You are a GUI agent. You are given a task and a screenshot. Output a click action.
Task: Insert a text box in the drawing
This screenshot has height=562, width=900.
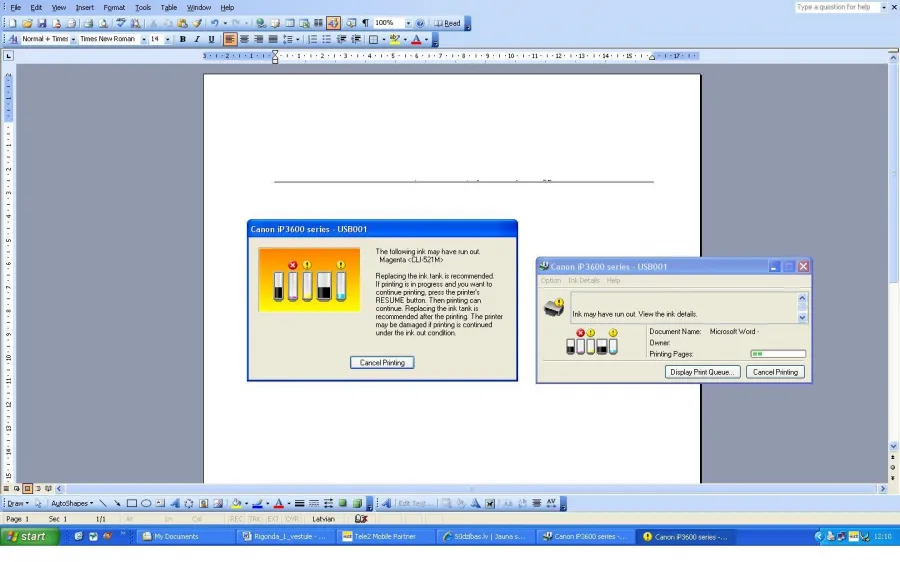click(x=160, y=503)
